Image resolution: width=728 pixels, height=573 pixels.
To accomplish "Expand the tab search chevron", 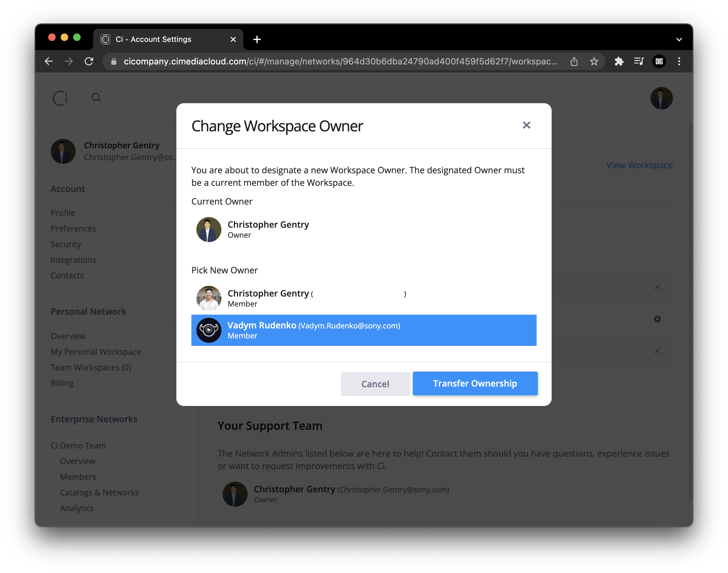I will (679, 39).
